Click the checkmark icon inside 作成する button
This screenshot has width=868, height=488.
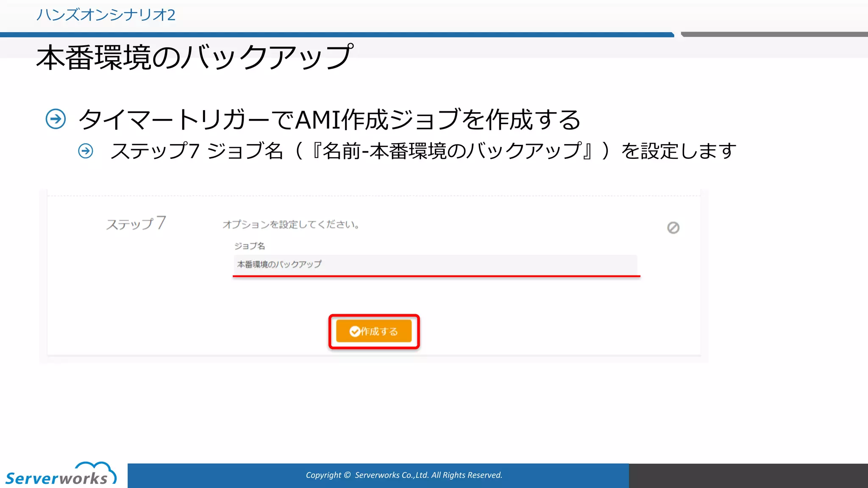355,331
